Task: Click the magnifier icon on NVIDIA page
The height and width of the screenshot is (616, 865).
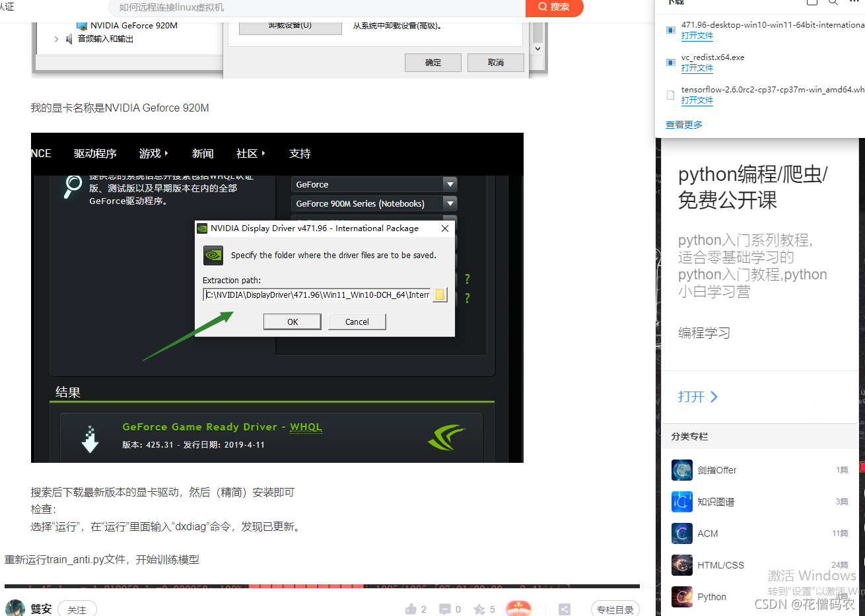Action: pyautogui.click(x=73, y=186)
